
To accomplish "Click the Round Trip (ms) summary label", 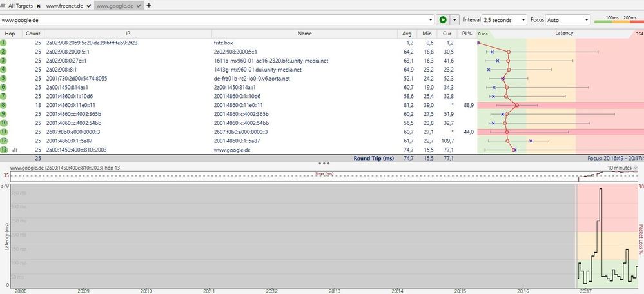I will pos(374,158).
